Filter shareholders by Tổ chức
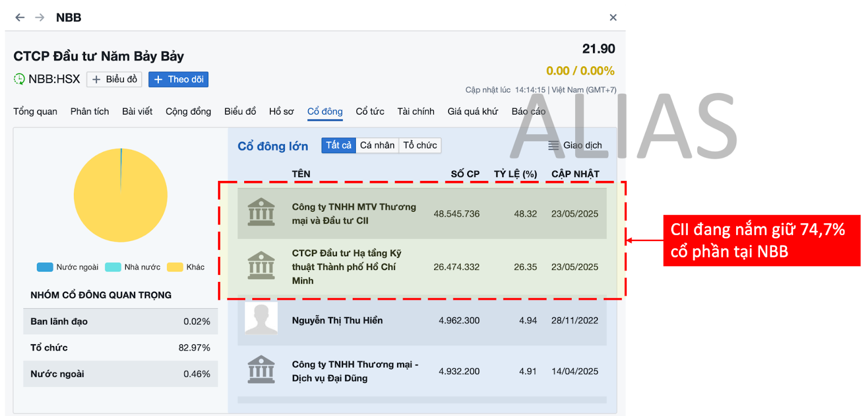 point(420,146)
